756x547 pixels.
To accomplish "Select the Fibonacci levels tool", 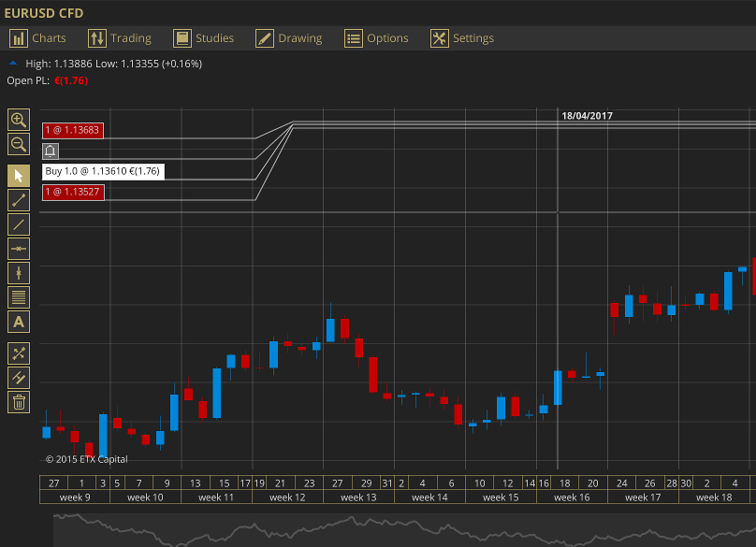I will tap(19, 297).
